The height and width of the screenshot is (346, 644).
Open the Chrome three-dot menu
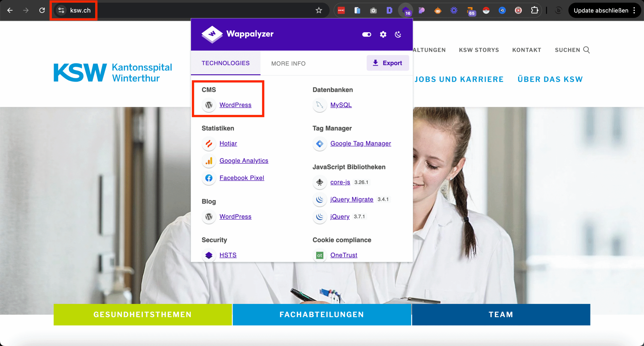tap(634, 10)
